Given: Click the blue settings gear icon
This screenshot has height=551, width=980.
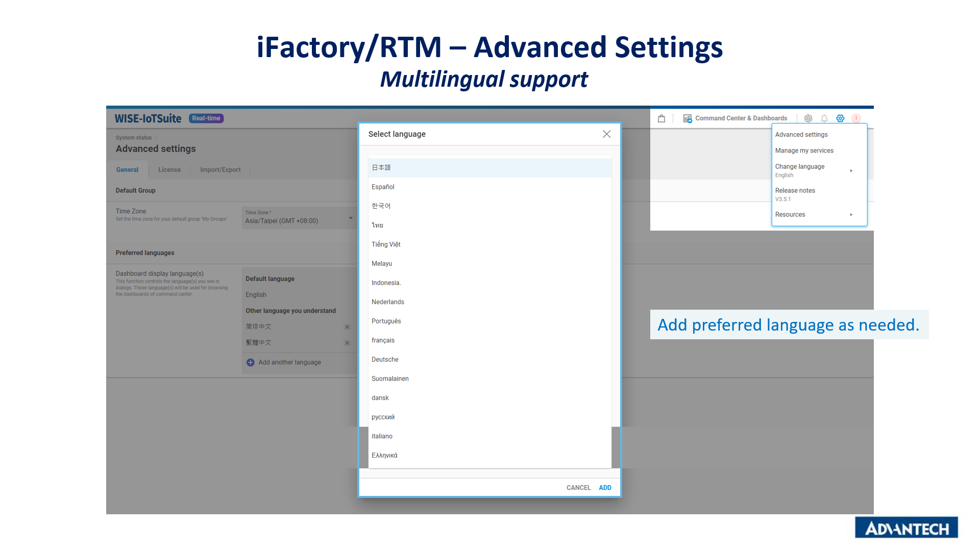Looking at the screenshot, I should point(840,118).
